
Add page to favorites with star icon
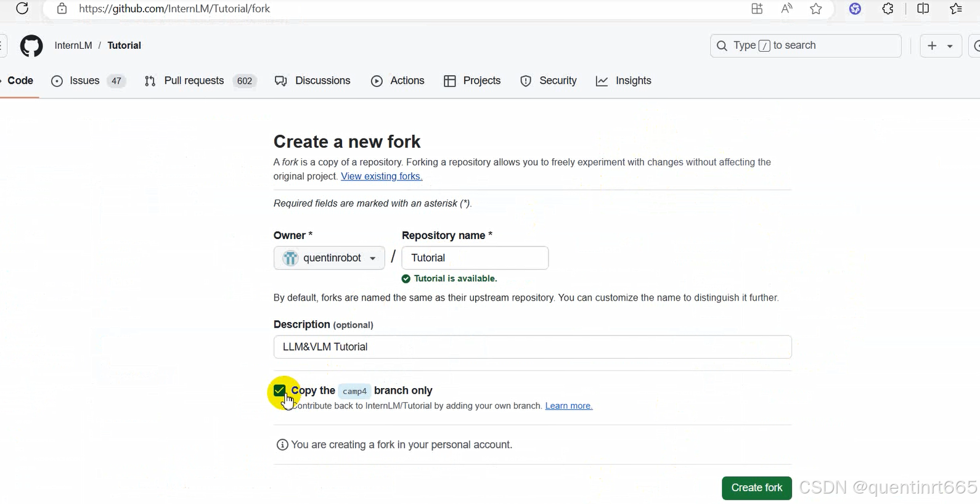tap(816, 9)
